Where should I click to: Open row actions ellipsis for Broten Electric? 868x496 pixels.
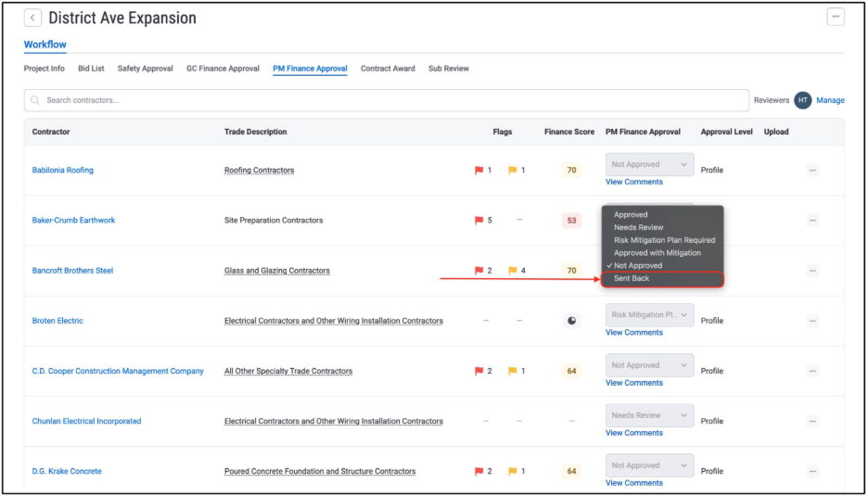pyautogui.click(x=812, y=321)
